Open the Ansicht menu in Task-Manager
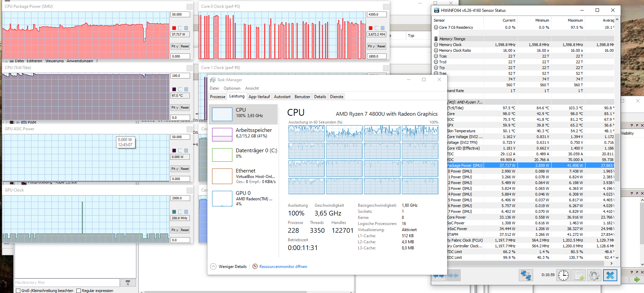The height and width of the screenshot is (293, 644). (x=252, y=88)
